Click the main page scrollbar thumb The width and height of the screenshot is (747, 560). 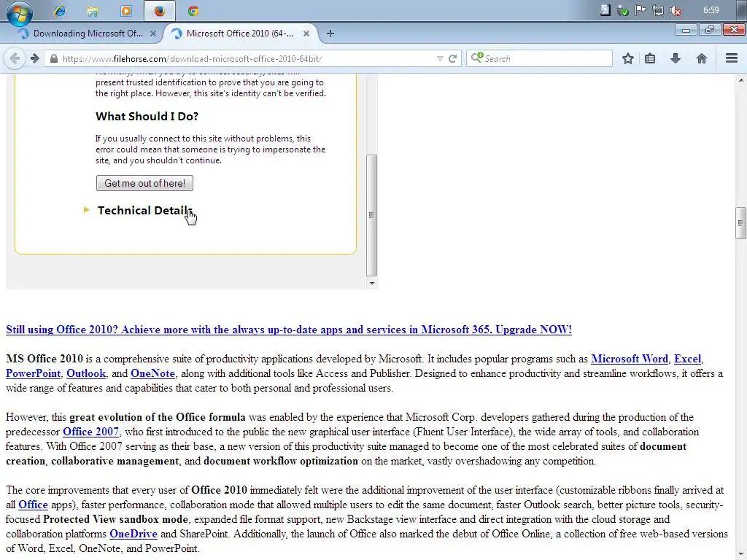pyautogui.click(x=740, y=223)
